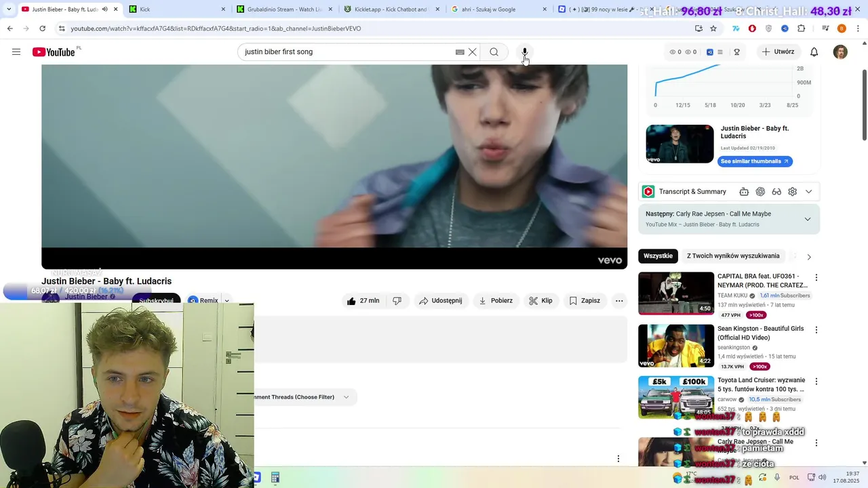Click the Udostępnij share button
This screenshot has width=868, height=488.
pos(441,301)
